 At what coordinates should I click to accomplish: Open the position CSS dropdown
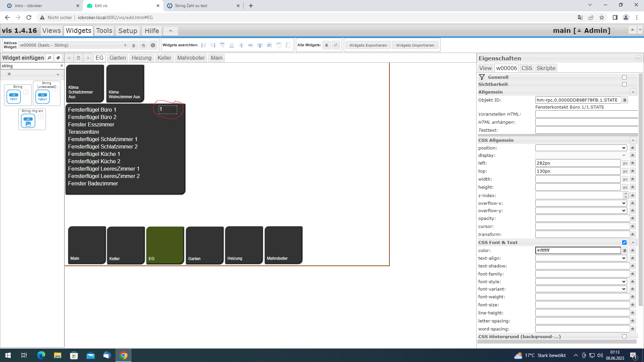pyautogui.click(x=581, y=148)
